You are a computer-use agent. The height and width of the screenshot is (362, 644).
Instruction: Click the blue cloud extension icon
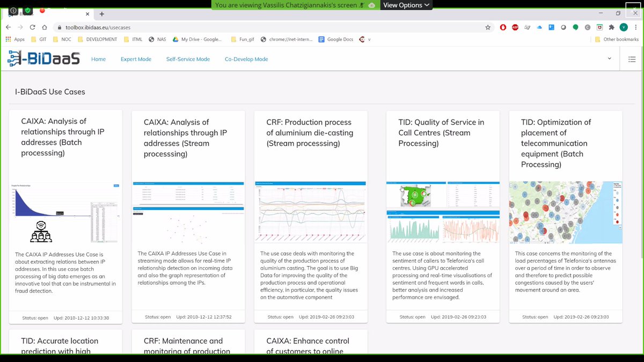pos(539,27)
